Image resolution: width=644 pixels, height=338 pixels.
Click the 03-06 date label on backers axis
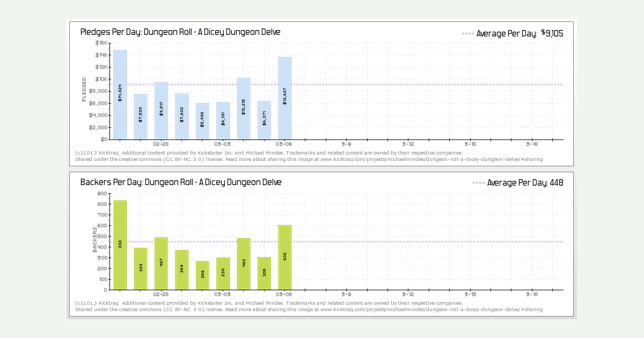tap(284, 295)
